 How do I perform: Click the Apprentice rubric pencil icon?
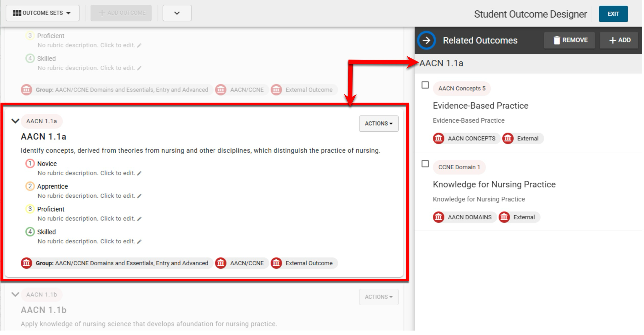pos(140,197)
